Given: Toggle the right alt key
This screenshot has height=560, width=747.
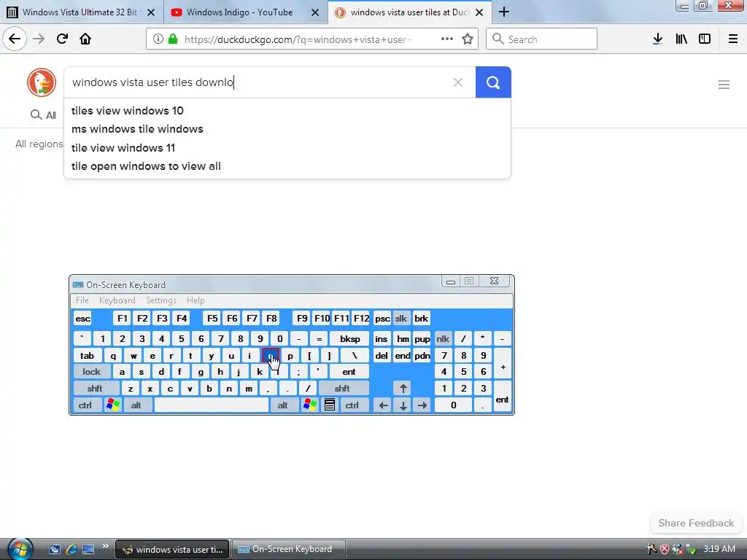Looking at the screenshot, I should (x=283, y=405).
